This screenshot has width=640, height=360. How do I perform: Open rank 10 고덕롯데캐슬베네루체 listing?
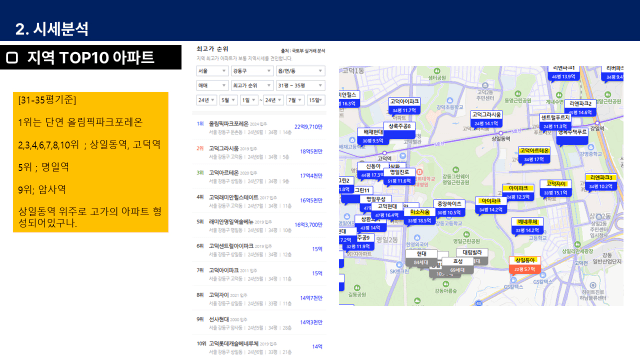pyautogui.click(x=260, y=347)
